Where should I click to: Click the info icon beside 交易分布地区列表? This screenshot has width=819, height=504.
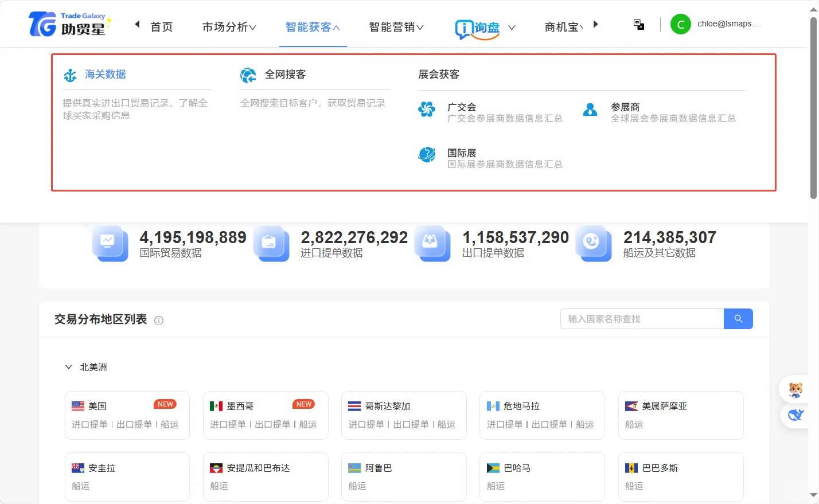point(159,320)
